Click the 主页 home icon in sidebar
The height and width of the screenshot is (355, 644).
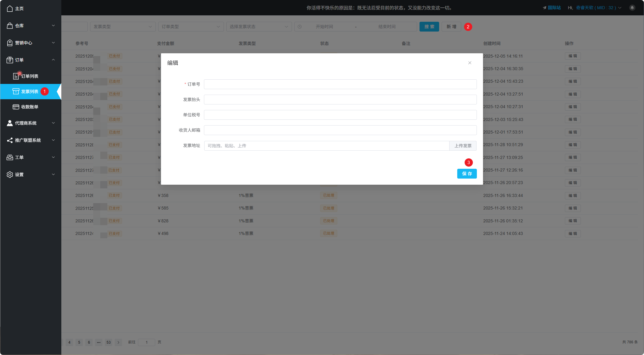[x=10, y=9]
